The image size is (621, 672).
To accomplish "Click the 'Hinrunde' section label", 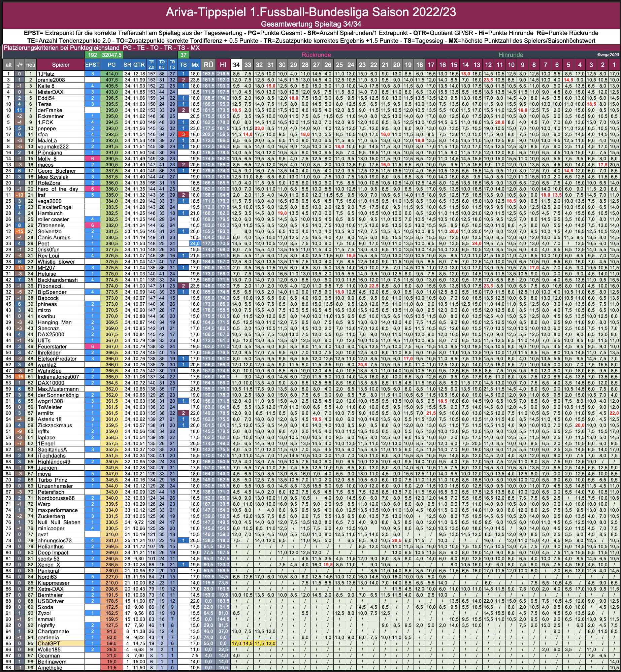I will [511, 55].
